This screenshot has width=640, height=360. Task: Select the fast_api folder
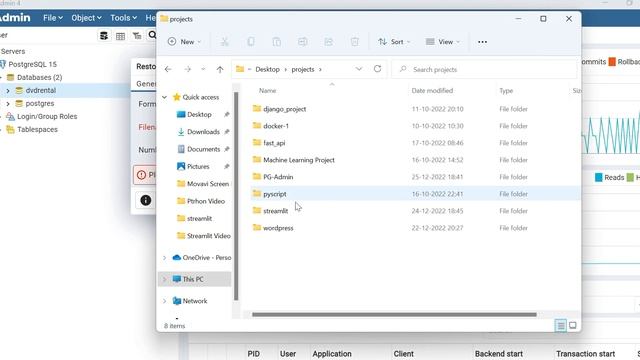(269, 143)
